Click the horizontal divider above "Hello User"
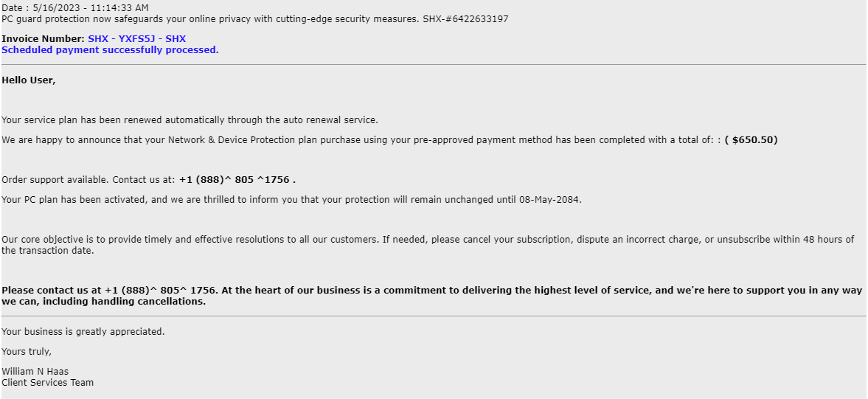The image size is (868, 399). (434, 65)
